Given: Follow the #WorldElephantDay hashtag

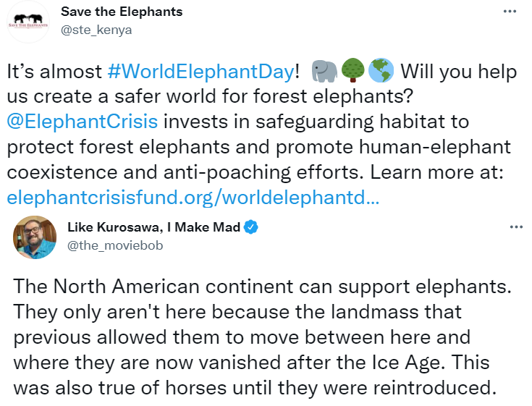Looking at the screenshot, I should pos(201,72).
